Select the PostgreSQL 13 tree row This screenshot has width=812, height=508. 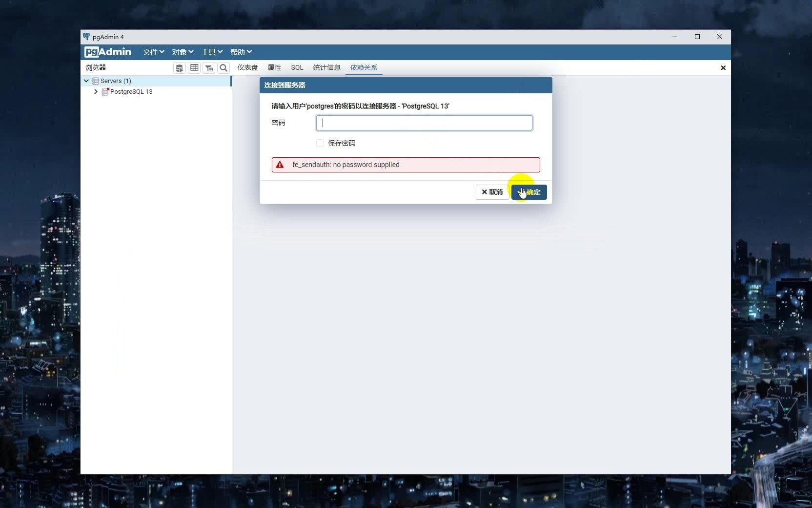click(156, 91)
